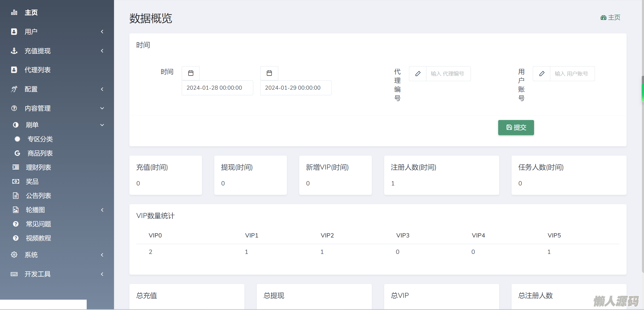Click the anchor icon for 充值提现

tap(14, 51)
